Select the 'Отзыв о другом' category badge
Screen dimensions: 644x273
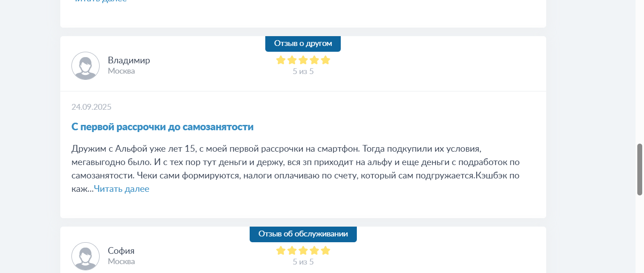[303, 44]
